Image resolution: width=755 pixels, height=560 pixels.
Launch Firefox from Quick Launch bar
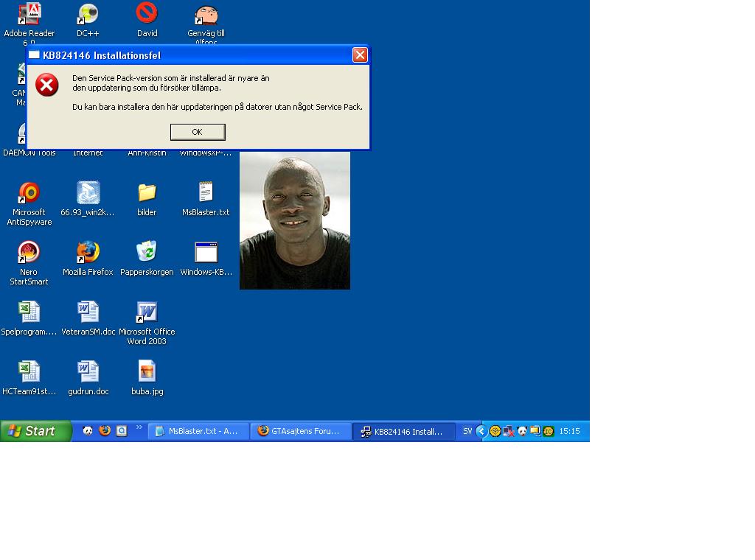(105, 431)
